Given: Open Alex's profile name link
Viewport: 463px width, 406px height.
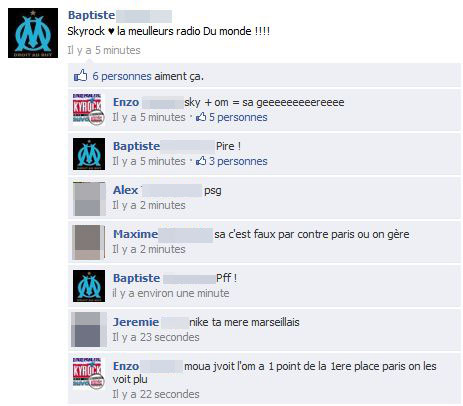Looking at the screenshot, I should point(125,190).
